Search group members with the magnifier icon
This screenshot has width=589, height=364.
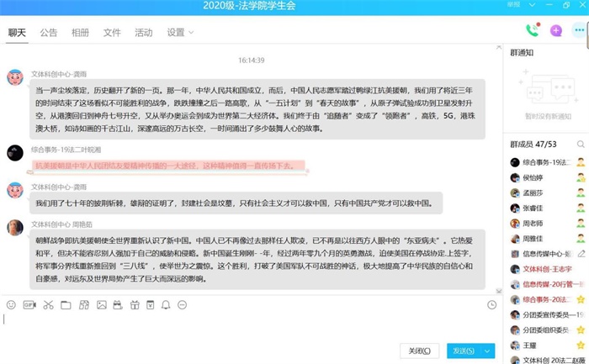pos(581,144)
